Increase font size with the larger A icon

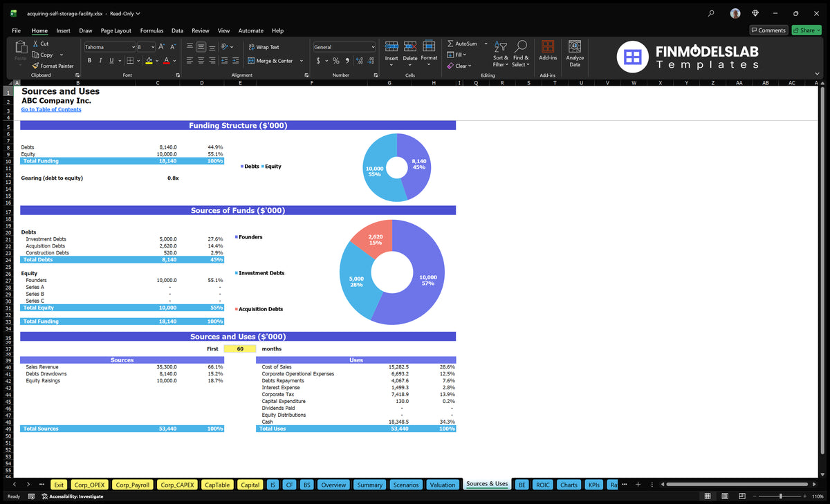click(x=162, y=47)
